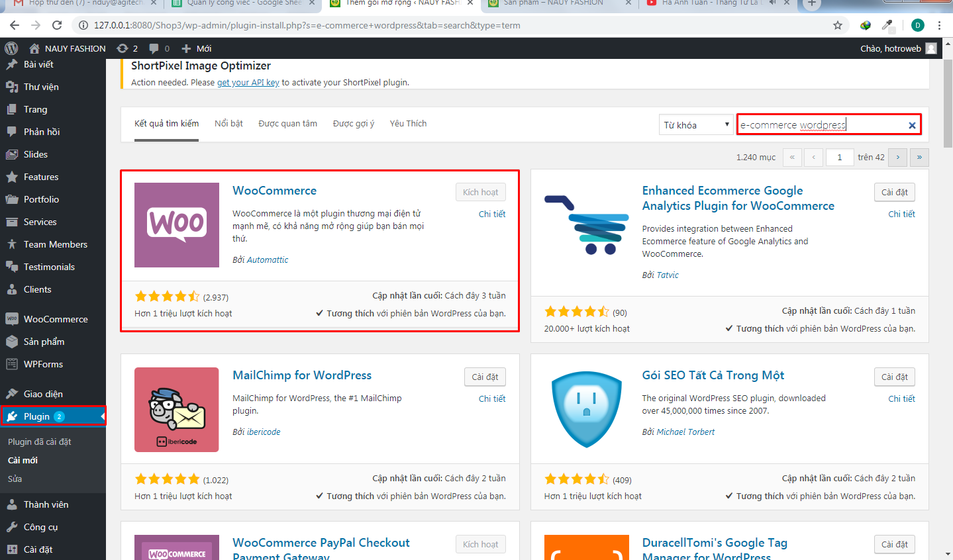Open the green D profile icon in Chrome

coord(917,25)
